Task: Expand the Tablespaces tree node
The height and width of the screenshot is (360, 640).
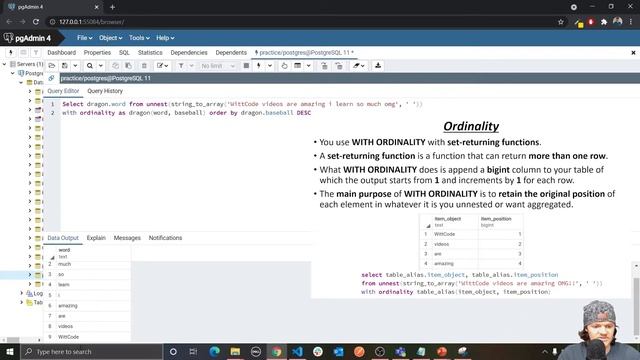Action: [21, 302]
